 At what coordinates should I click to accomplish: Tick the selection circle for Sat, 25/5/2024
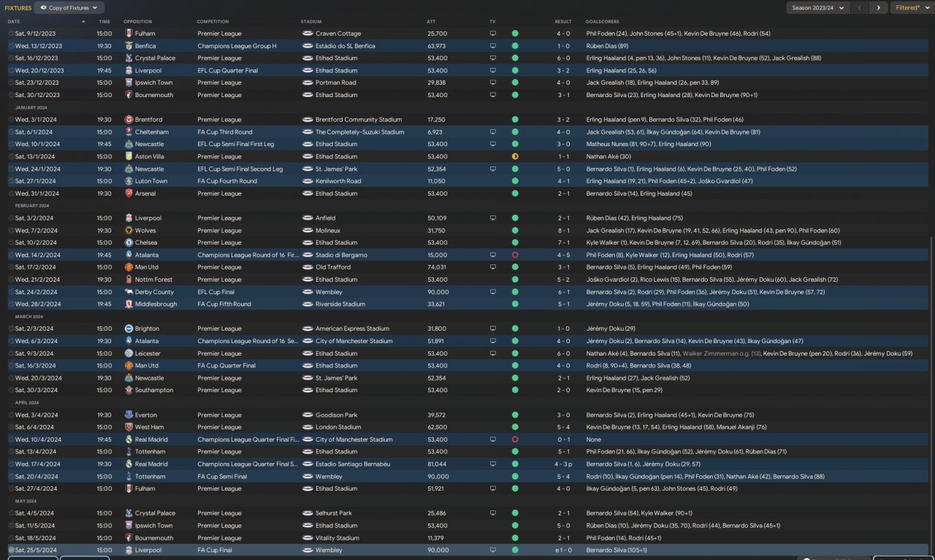coord(11,550)
